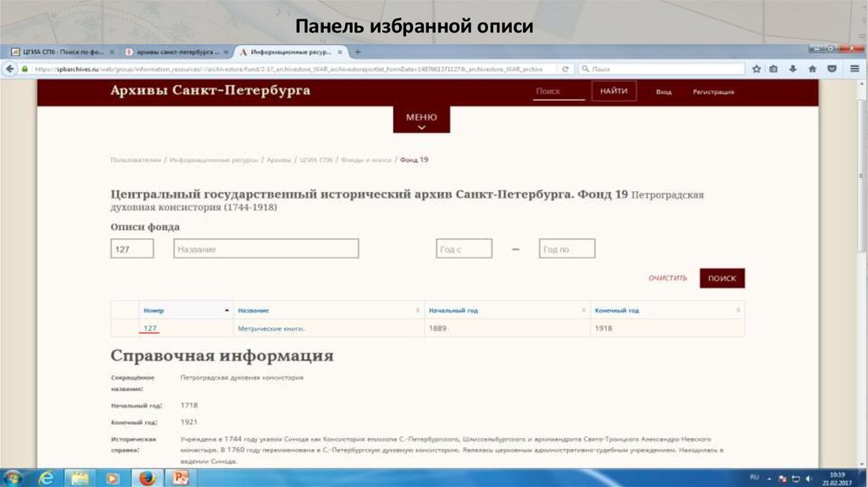The image size is (868, 487).
Task: Open PowerPoint from the taskbar
Action: point(180,477)
